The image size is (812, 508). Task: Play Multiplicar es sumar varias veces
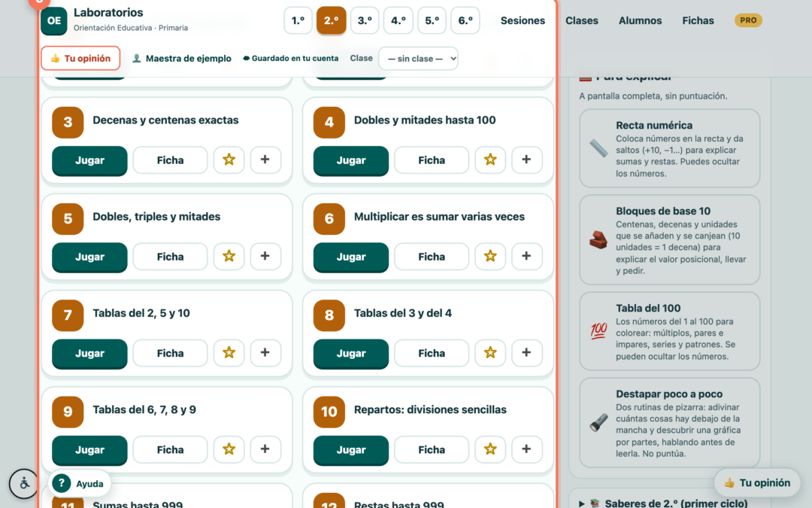tap(351, 257)
